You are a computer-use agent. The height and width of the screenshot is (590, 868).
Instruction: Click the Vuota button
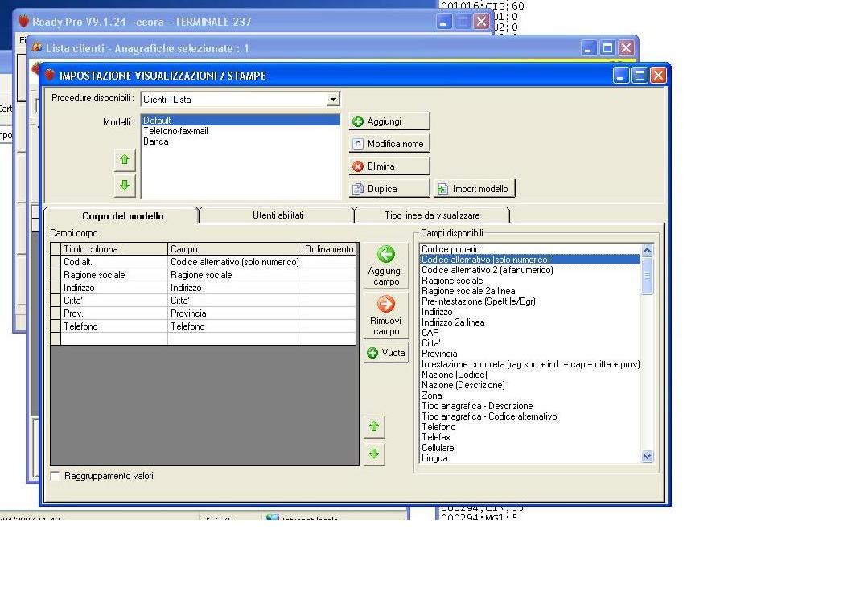[x=386, y=353]
